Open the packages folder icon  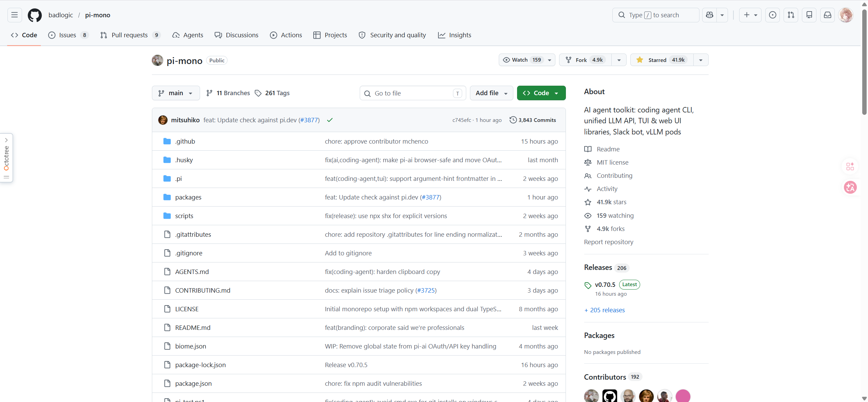pyautogui.click(x=167, y=197)
